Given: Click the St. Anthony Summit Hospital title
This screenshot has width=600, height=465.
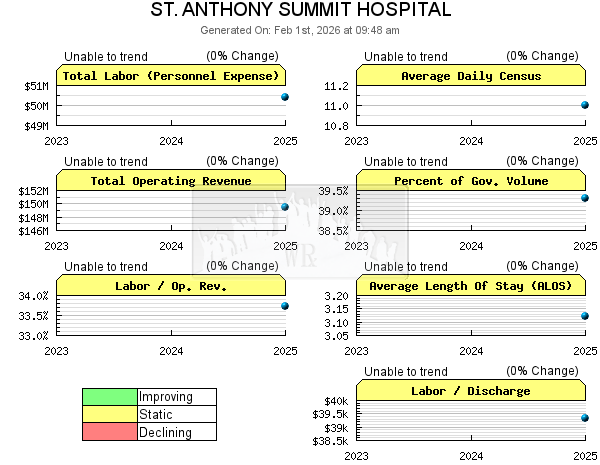Looking at the screenshot, I should click(x=300, y=10).
